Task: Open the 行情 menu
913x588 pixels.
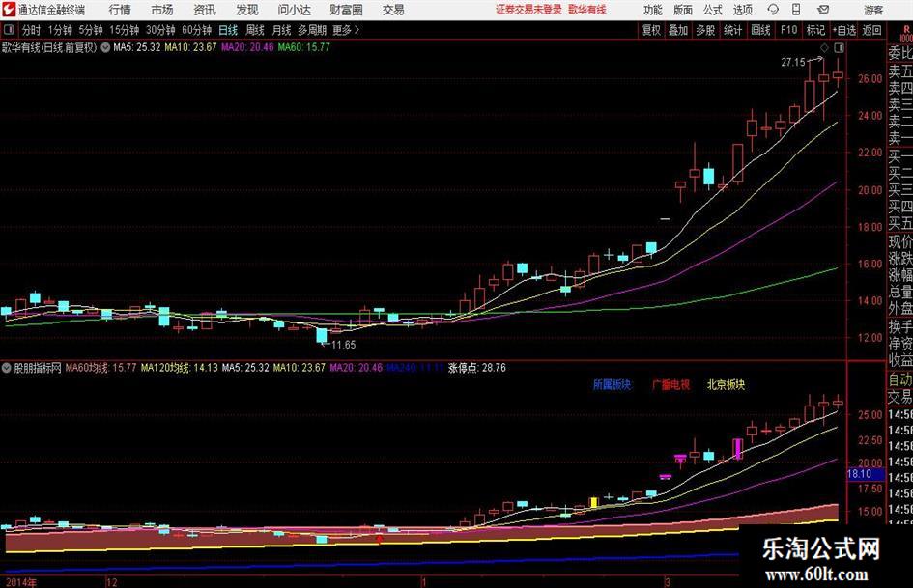Action: click(120, 10)
